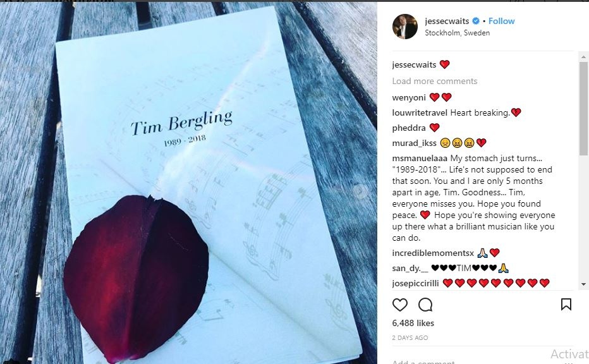Click the Add a comment field

click(423, 361)
